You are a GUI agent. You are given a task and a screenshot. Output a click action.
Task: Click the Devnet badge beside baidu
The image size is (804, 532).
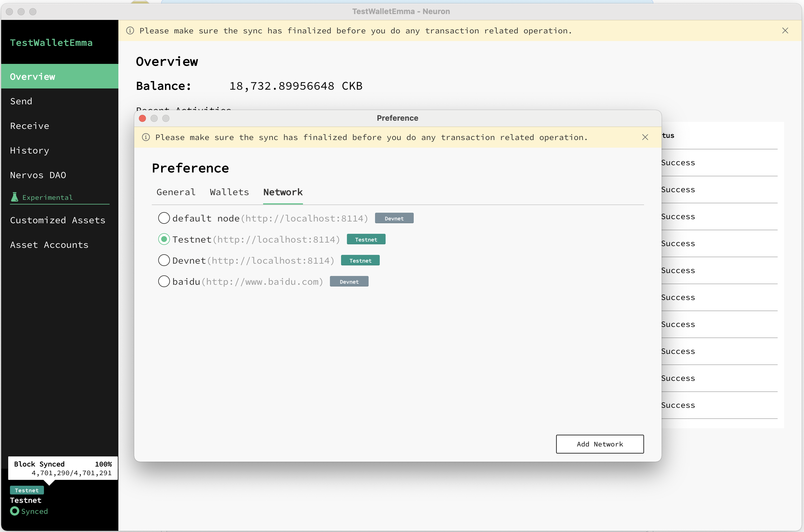click(349, 281)
